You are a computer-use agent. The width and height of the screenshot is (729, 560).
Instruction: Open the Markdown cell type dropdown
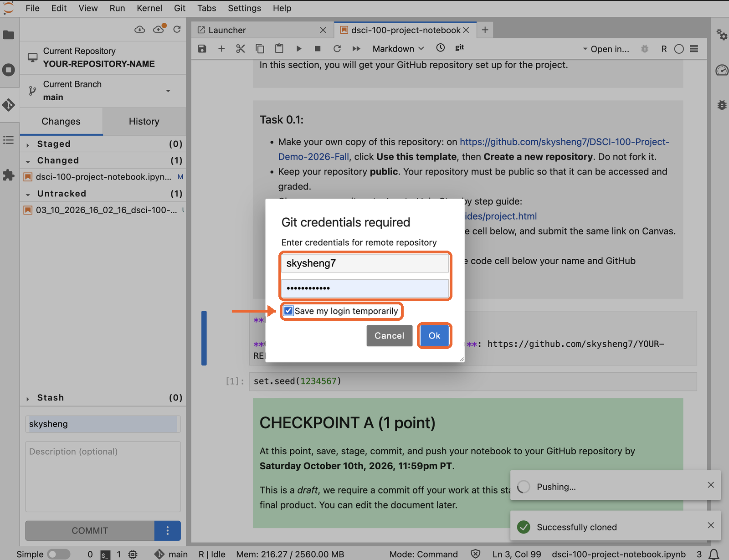398,49
